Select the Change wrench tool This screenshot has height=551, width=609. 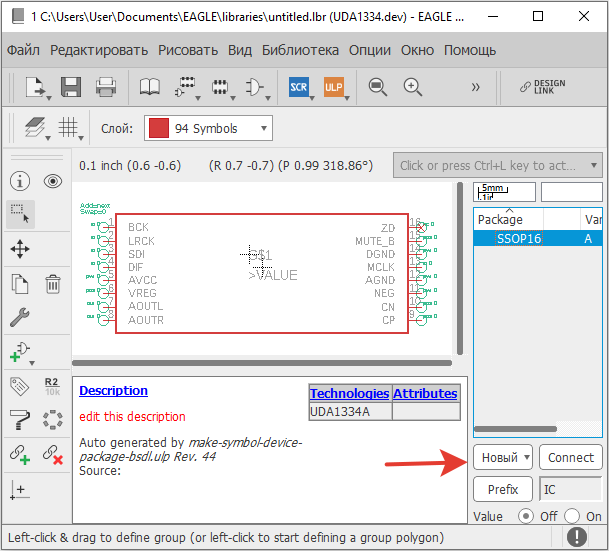19,317
